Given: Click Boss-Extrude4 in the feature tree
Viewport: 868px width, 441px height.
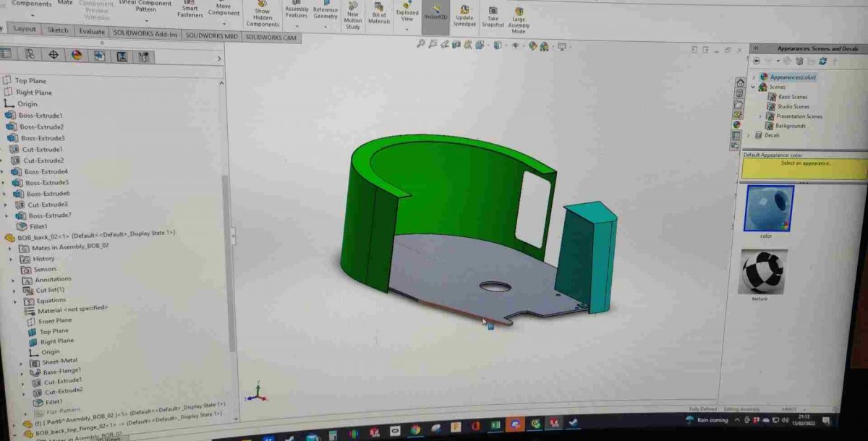Looking at the screenshot, I should [46, 171].
